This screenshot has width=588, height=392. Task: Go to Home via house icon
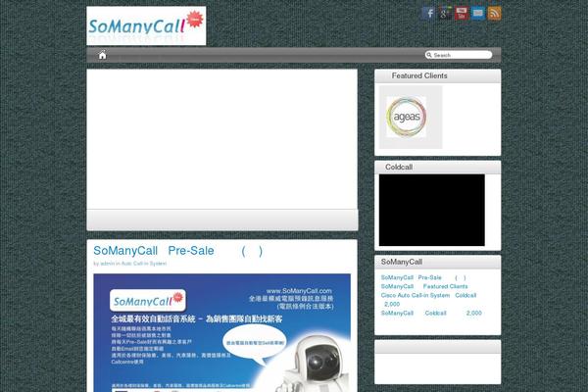point(102,55)
